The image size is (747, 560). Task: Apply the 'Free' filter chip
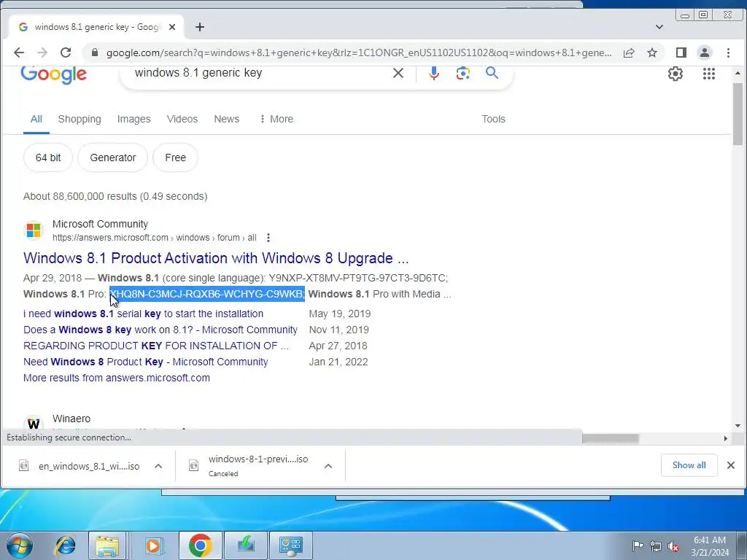pyautogui.click(x=175, y=157)
